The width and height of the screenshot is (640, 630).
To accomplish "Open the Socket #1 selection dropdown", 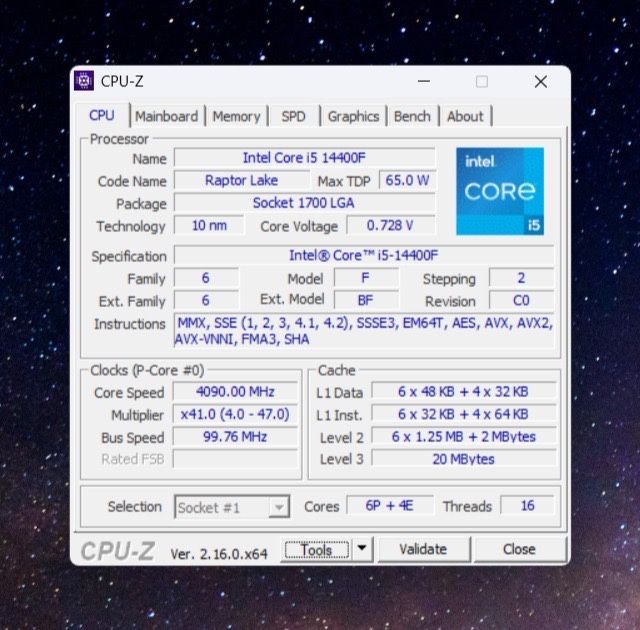I will (x=232, y=507).
